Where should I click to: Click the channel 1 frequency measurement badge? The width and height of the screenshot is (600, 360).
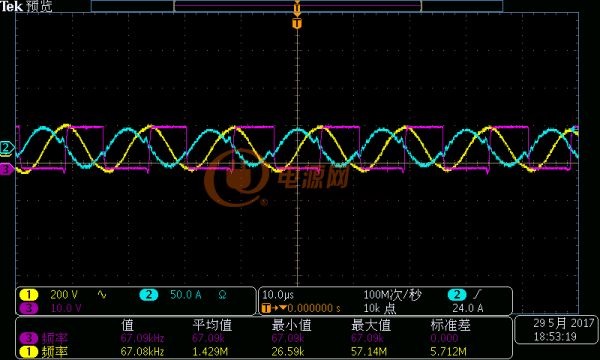(29, 351)
